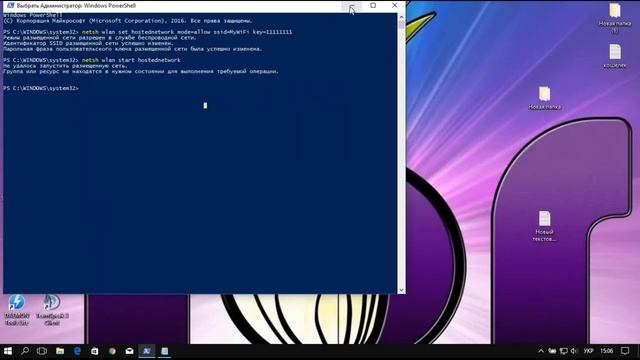The image size is (640, 360).
Task: Open Task View on the taskbar
Action: click(42, 351)
